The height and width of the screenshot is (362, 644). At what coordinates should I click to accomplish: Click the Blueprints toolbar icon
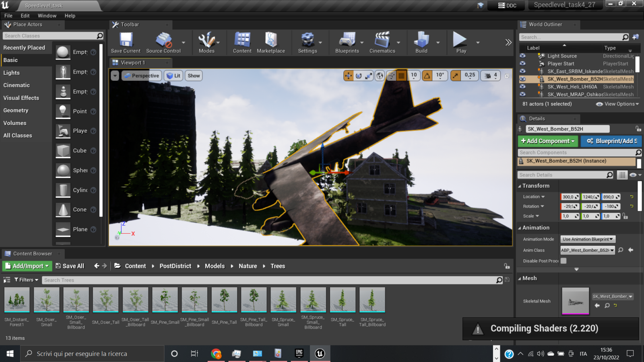[347, 42]
